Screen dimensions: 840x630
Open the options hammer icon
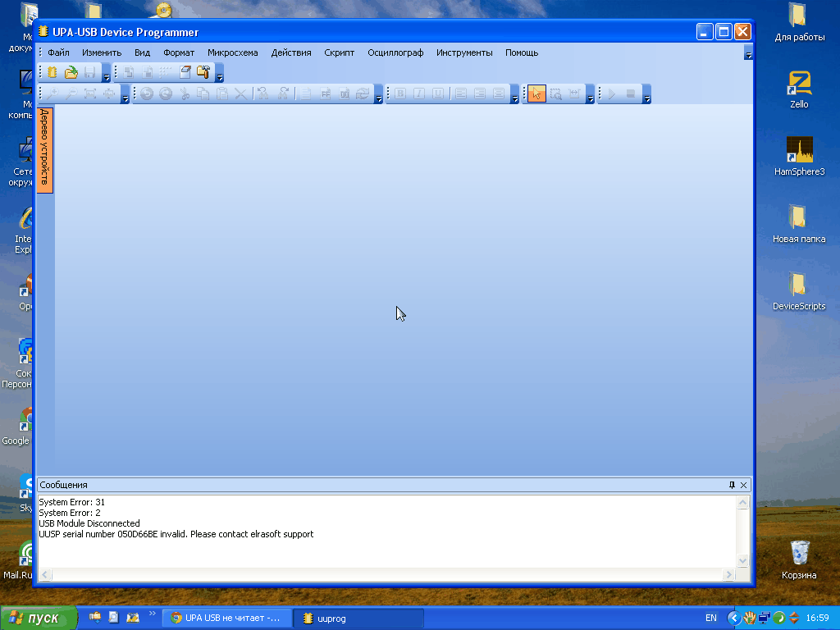click(203, 72)
